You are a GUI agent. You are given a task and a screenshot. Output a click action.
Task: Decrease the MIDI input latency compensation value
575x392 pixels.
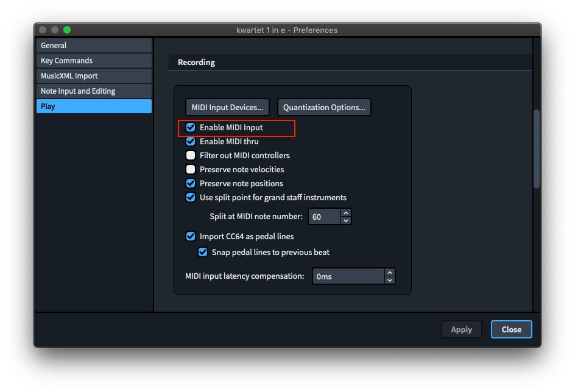coord(390,279)
